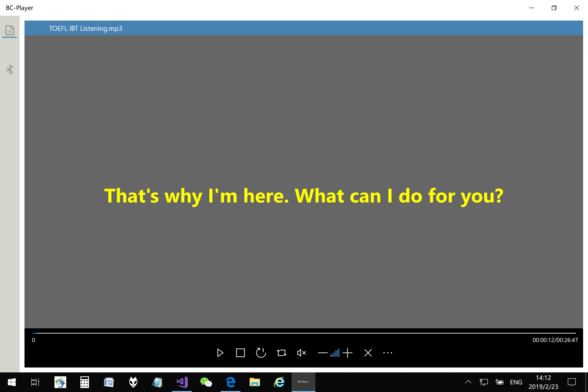
Task: Open Windows Start menu
Action: tap(12, 382)
